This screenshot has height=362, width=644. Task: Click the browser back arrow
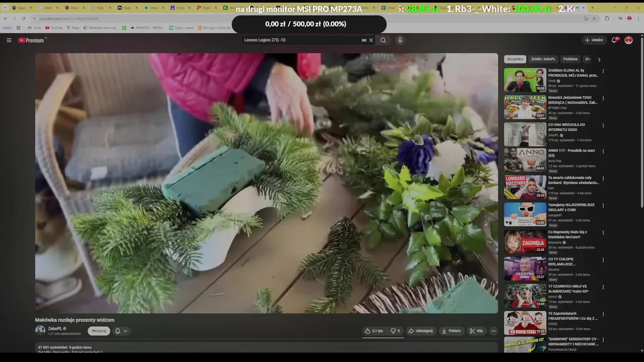tap(6, 19)
